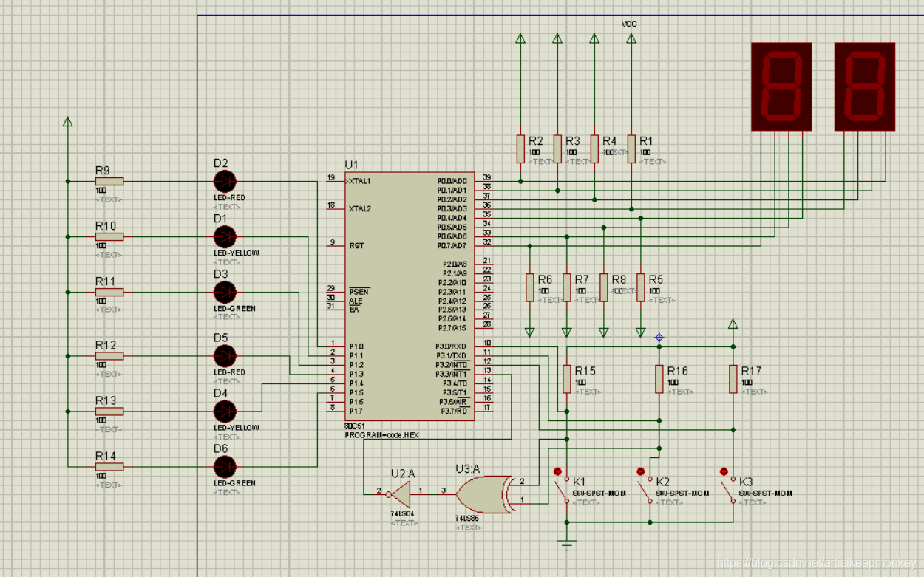Viewport: 924px width, 577px height.
Task: Select resistor R1 body under VCC
Action: click(x=631, y=148)
